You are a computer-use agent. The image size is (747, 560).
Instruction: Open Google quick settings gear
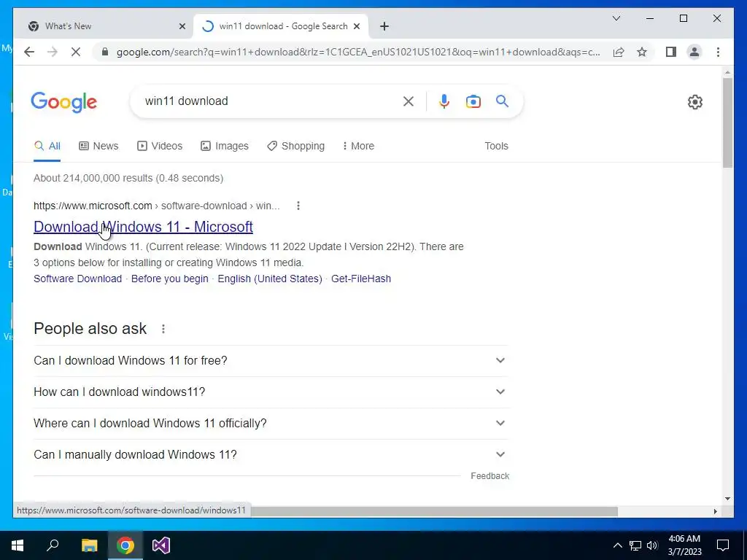tap(694, 101)
